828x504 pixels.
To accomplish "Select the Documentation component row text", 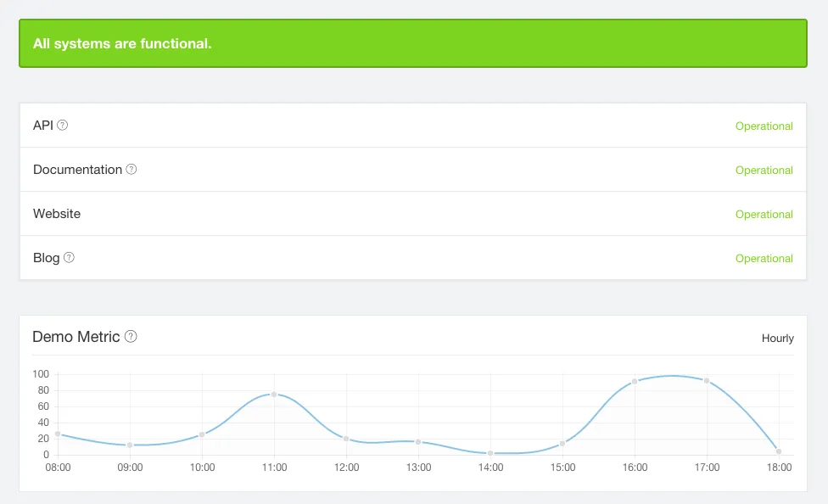I will 77,170.
